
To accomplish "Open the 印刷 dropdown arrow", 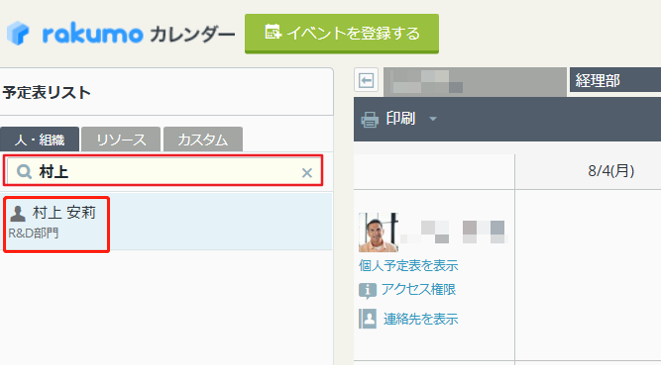I will click(x=433, y=119).
